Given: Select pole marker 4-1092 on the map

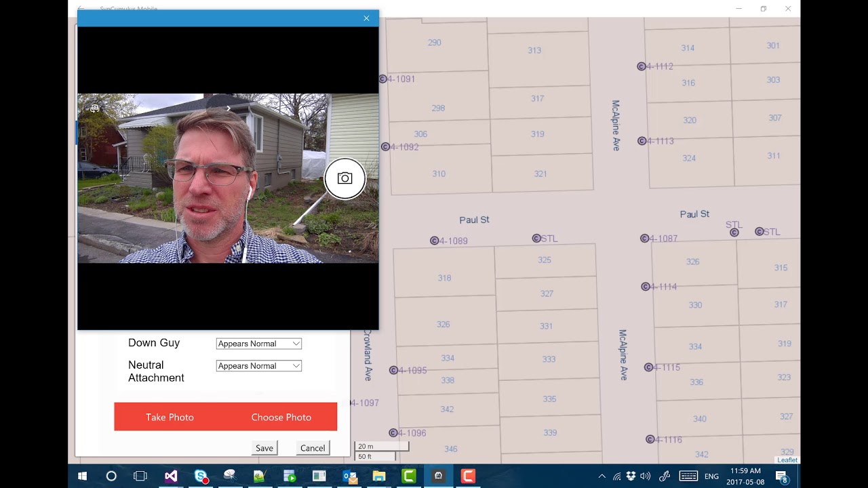Looking at the screenshot, I should [x=385, y=147].
